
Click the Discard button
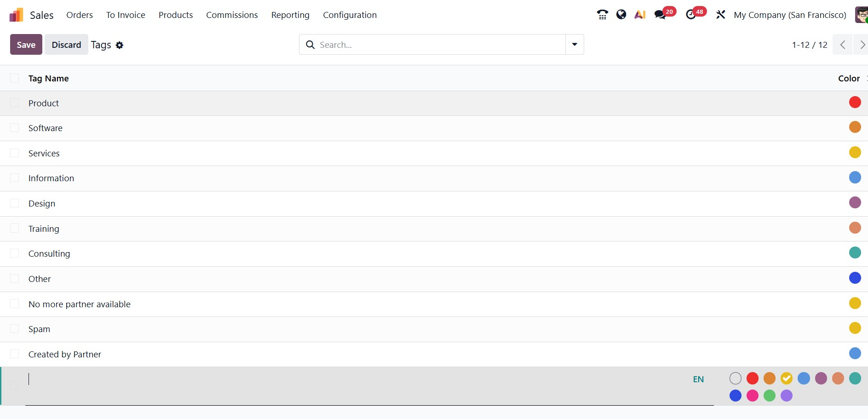(x=66, y=45)
